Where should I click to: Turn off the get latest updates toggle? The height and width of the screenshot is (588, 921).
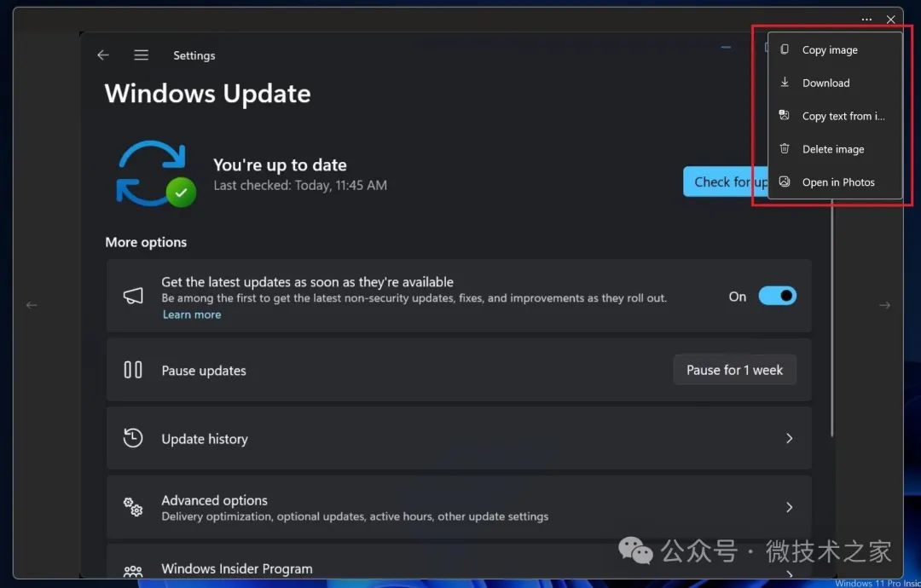coord(777,296)
